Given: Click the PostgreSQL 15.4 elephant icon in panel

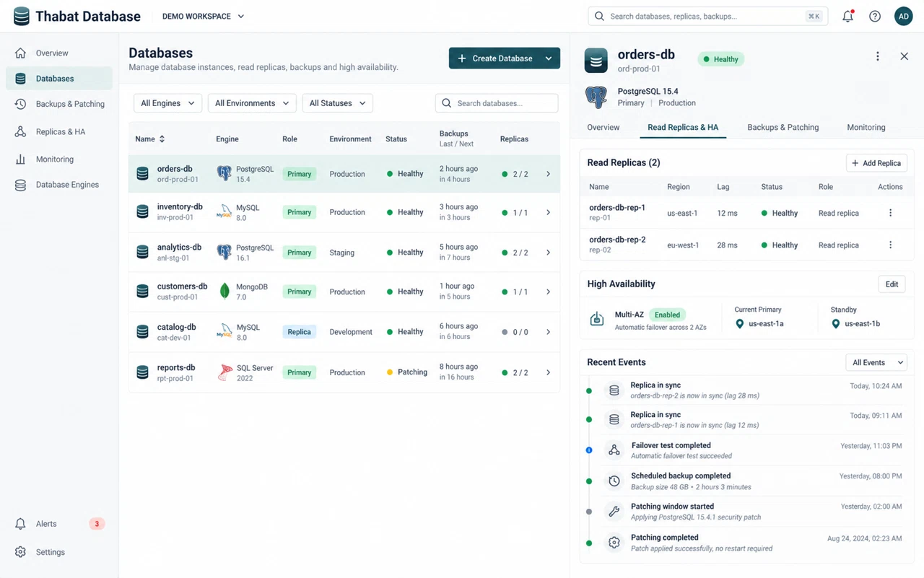Looking at the screenshot, I should pos(596,97).
